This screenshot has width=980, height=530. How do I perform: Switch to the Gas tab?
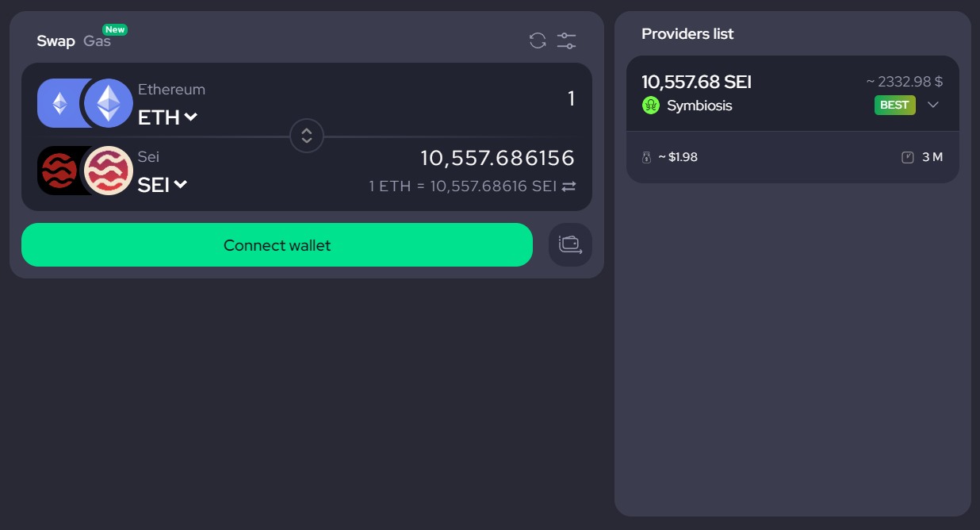(95, 40)
